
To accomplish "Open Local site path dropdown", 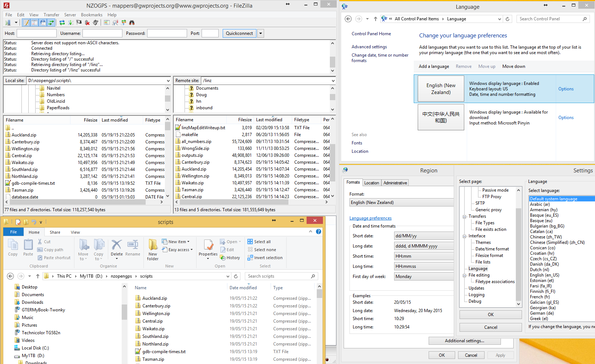I will (x=168, y=81).
